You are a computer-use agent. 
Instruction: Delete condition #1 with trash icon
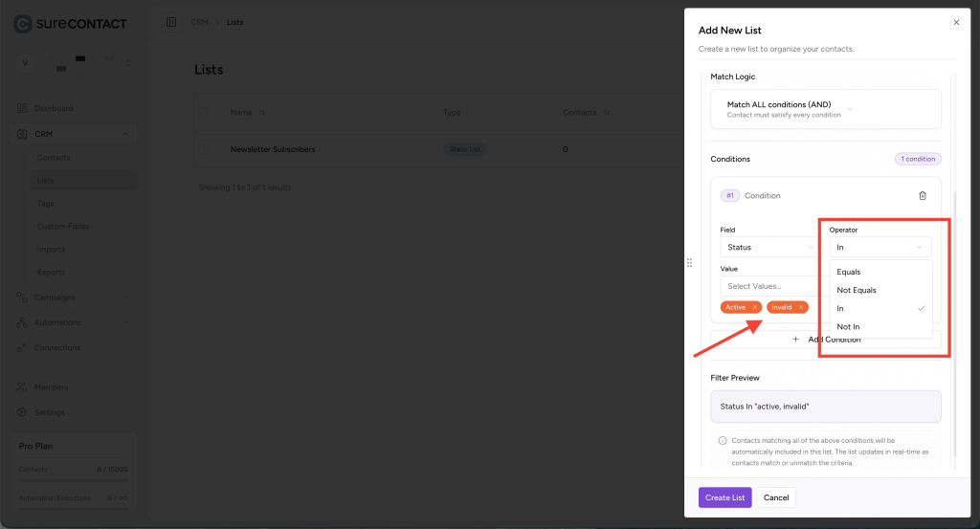coord(923,196)
